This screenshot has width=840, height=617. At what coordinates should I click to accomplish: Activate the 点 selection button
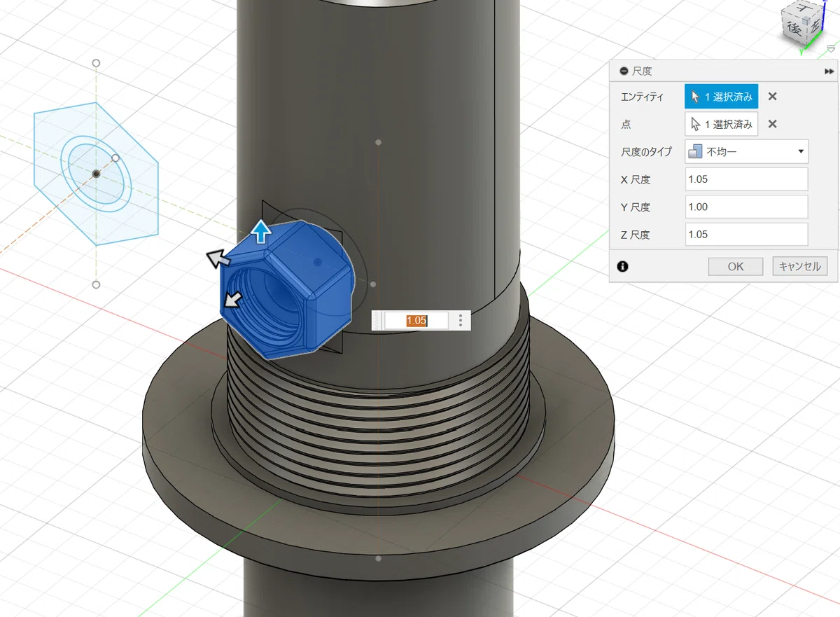721,124
